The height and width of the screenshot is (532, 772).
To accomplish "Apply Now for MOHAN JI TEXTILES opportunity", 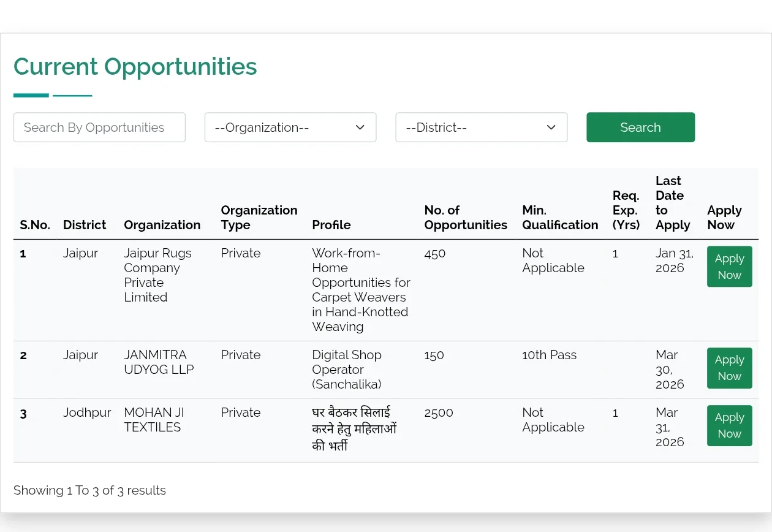I will [729, 426].
